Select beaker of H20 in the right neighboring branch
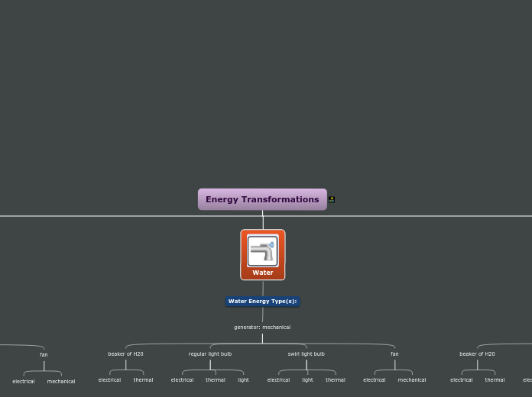 tap(477, 354)
